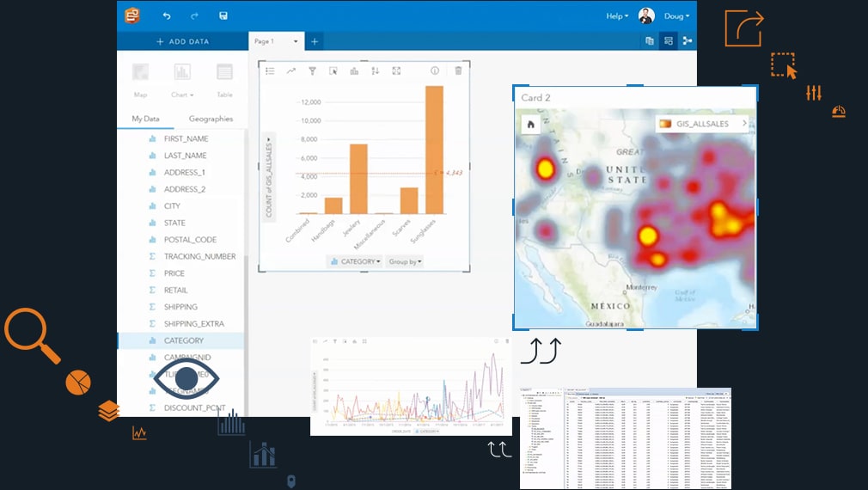Click the Card 2 title
The image size is (868, 490).
click(536, 97)
